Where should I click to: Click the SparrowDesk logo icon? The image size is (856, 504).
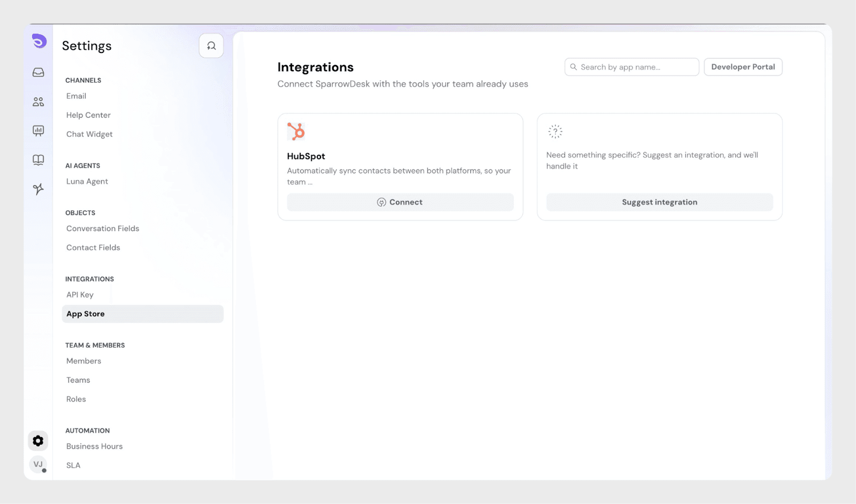point(39,41)
